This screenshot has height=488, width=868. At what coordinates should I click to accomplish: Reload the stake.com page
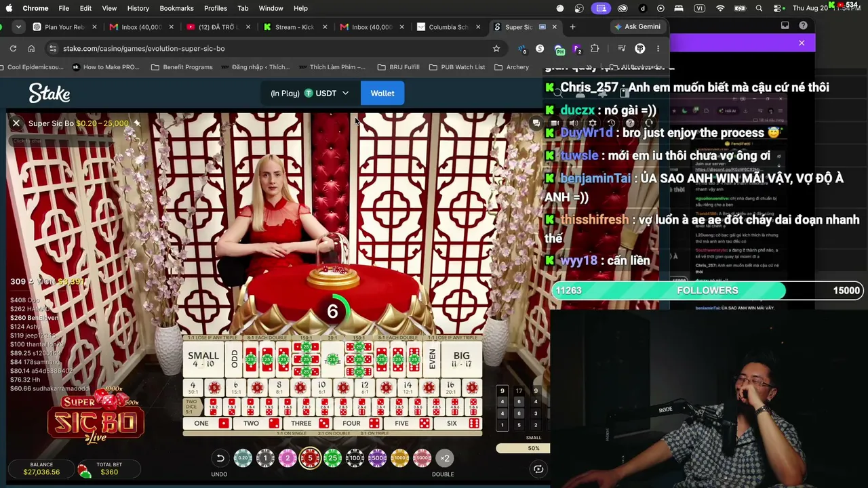tap(13, 48)
